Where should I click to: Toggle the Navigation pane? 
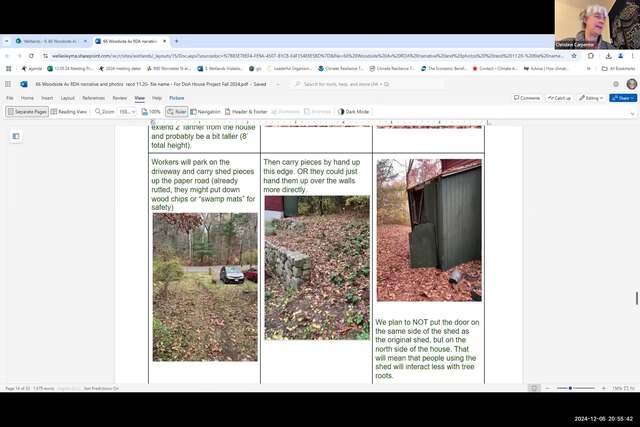tap(206, 112)
